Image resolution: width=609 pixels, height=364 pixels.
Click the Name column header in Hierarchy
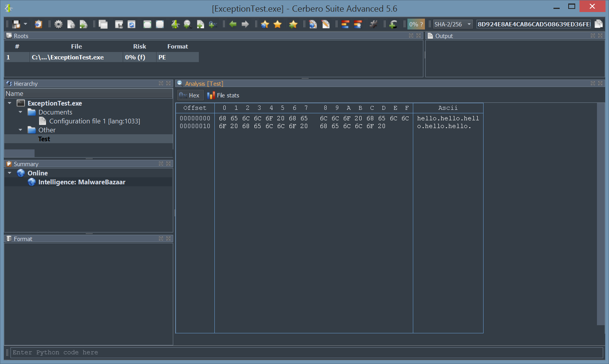tap(88, 94)
